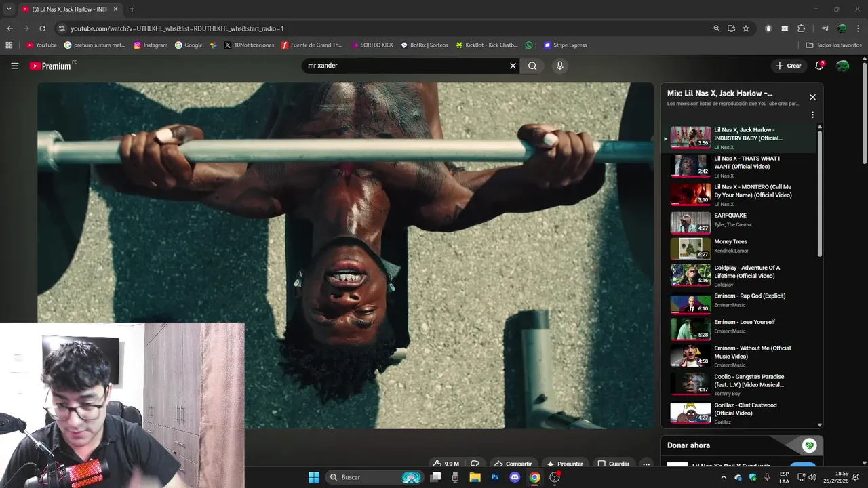Clear the search text with X icon
The height and width of the screenshot is (488, 868).
tap(513, 66)
